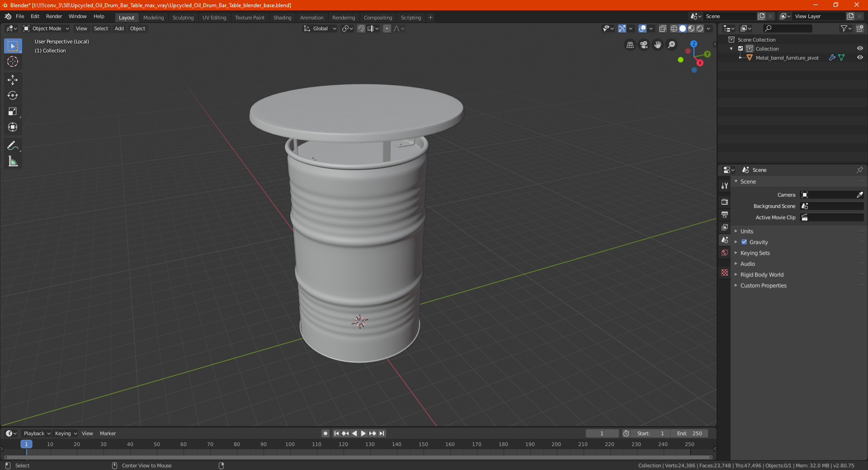Click the pan view hand icon
This screenshot has height=470, width=868.
[658, 45]
